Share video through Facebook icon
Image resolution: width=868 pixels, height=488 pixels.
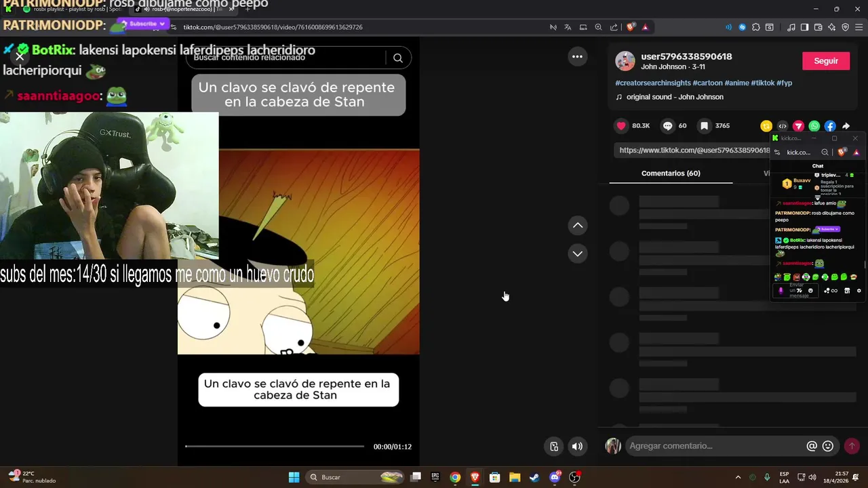tap(830, 126)
